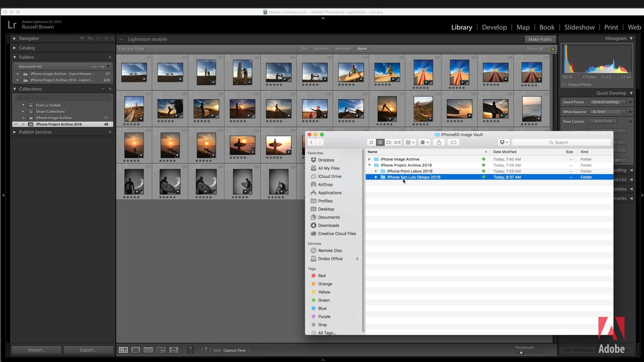Screen dimensions: 644x362
Task: Expand iPhone San Luis Obispo 2016 folder
Action: [376, 177]
